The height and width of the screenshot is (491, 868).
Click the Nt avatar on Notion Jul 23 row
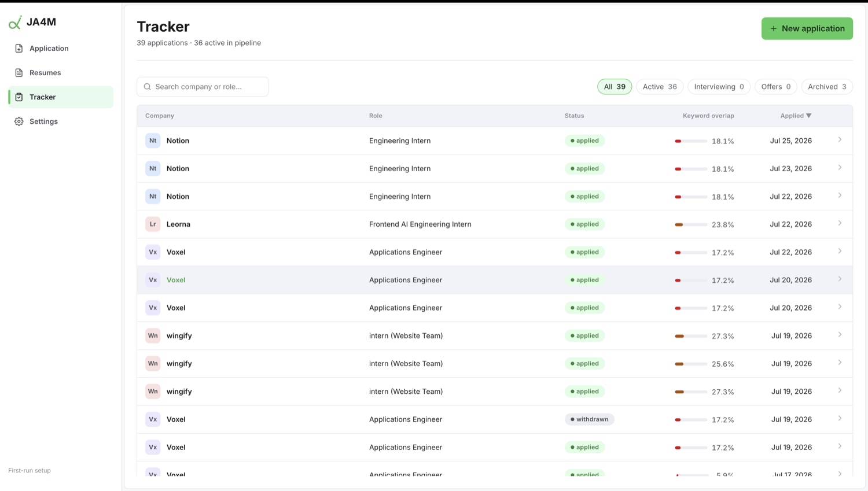point(153,168)
